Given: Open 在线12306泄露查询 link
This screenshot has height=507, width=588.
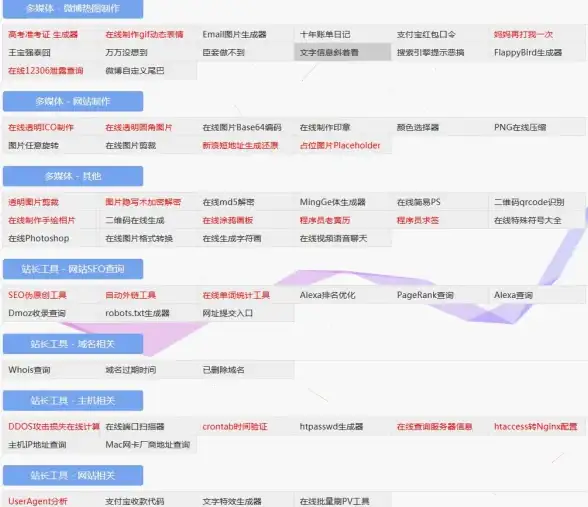Looking at the screenshot, I should point(46,70).
